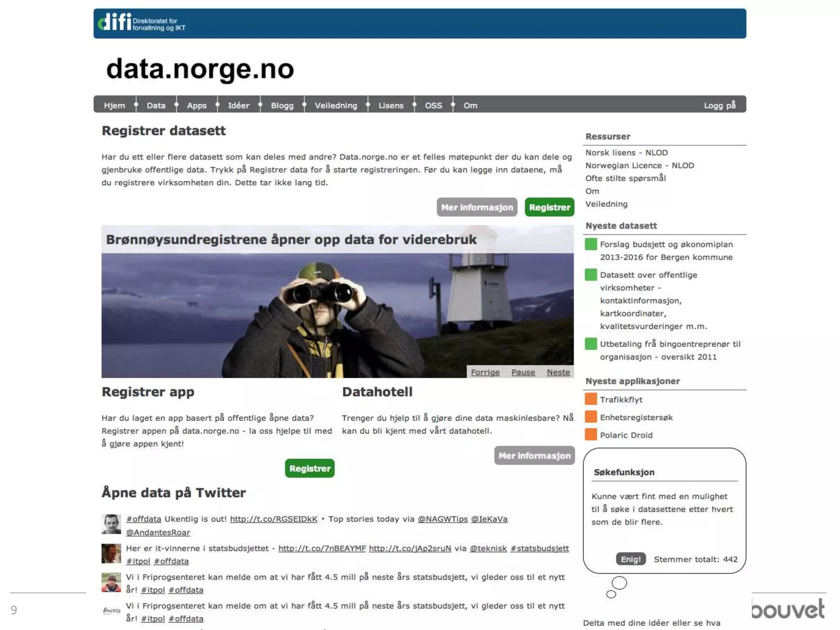Open Norsk lisens - NLOD resource
The image size is (840, 630).
pyautogui.click(x=626, y=153)
